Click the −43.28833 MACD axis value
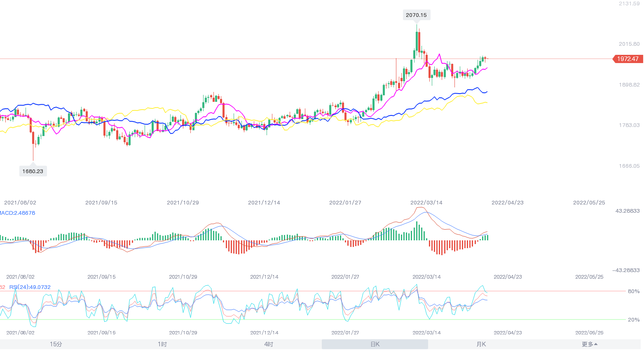This screenshot has height=350, width=644. coord(626,270)
